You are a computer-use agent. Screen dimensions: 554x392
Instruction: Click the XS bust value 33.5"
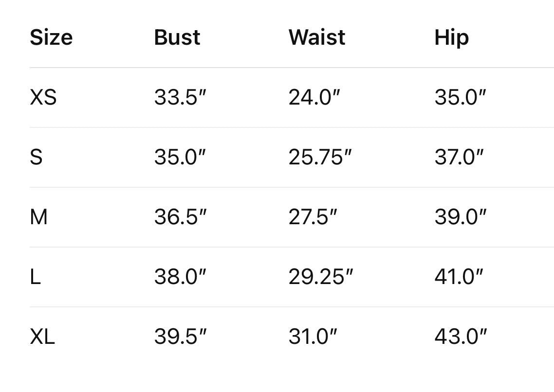(x=180, y=97)
